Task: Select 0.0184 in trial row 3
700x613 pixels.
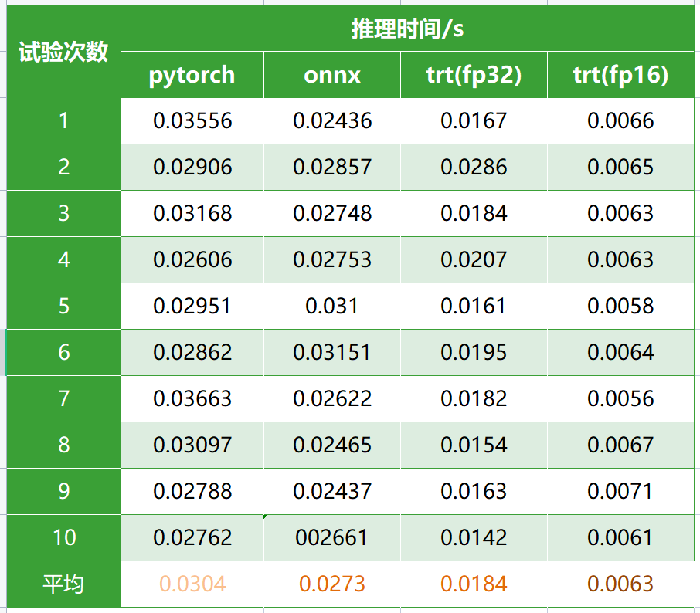Action: (474, 214)
